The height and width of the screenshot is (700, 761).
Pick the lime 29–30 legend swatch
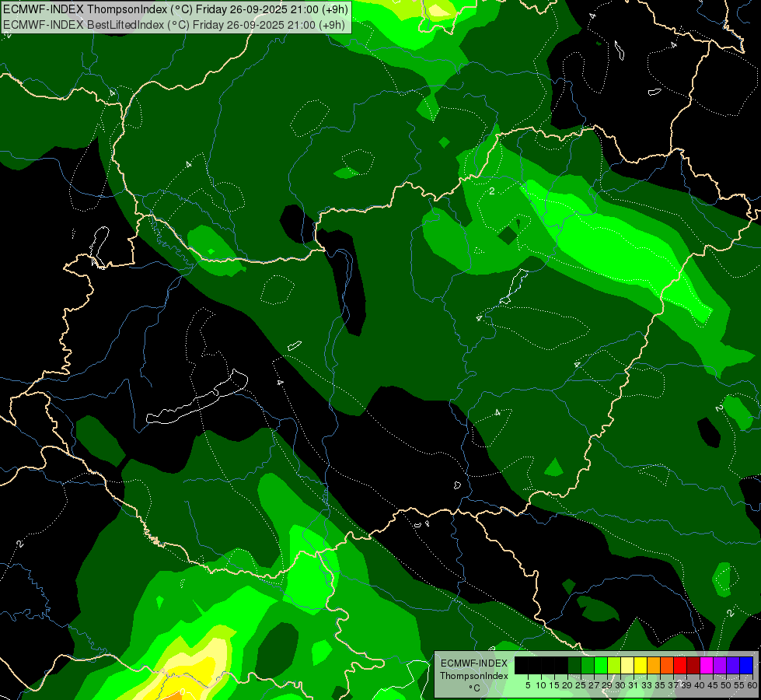point(614,665)
